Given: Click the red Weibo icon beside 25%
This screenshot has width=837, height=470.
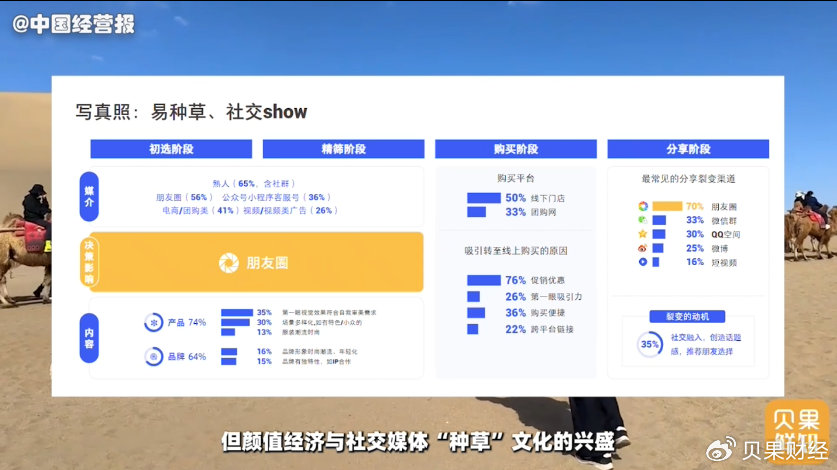Looking at the screenshot, I should point(643,248).
